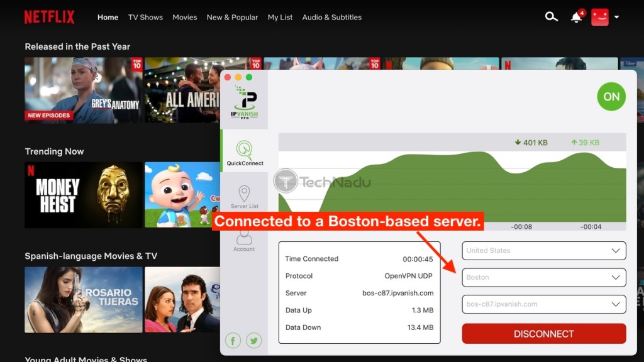Click the -00:08 graph time label
The image size is (644, 362).
coord(521,226)
